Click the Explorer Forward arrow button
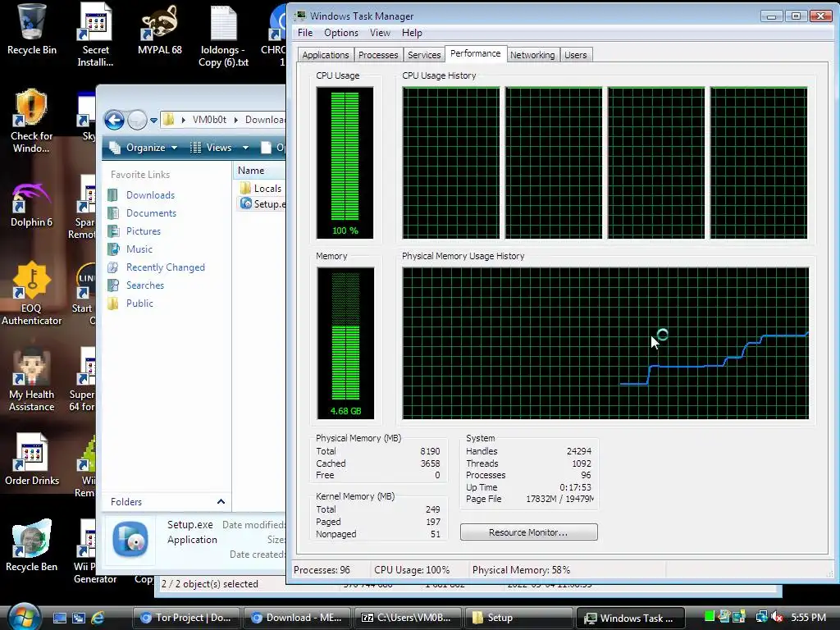 tap(137, 120)
